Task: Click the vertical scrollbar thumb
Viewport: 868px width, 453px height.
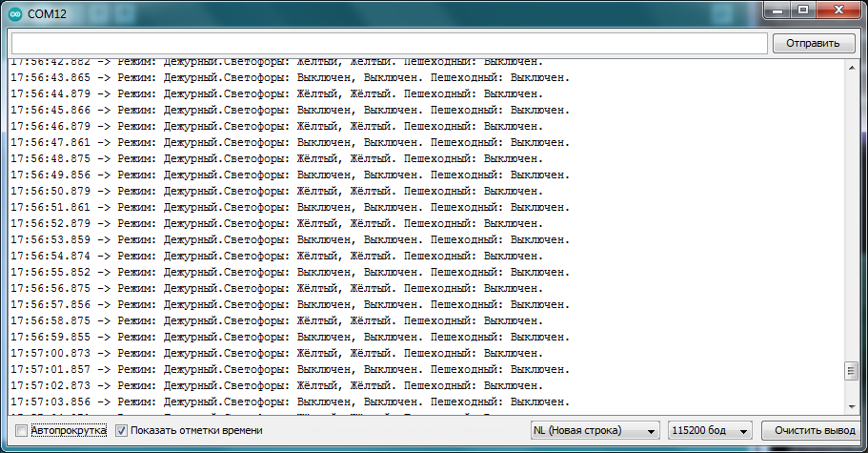Action: [851, 370]
